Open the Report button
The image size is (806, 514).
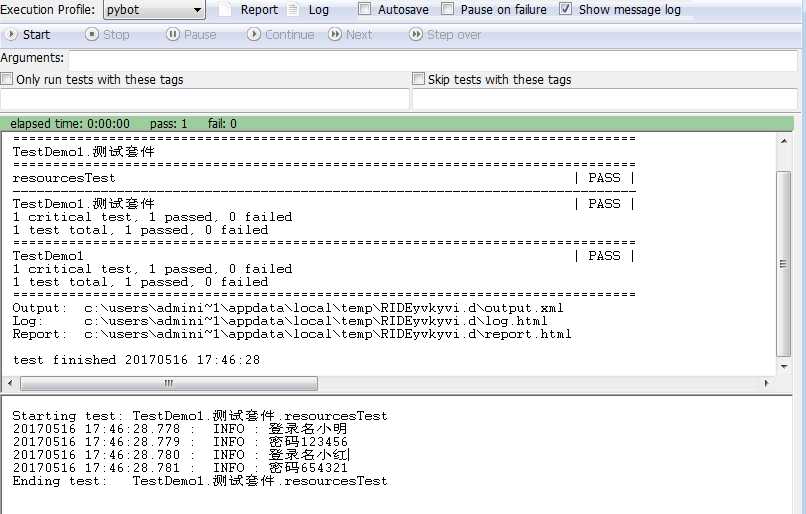click(259, 10)
